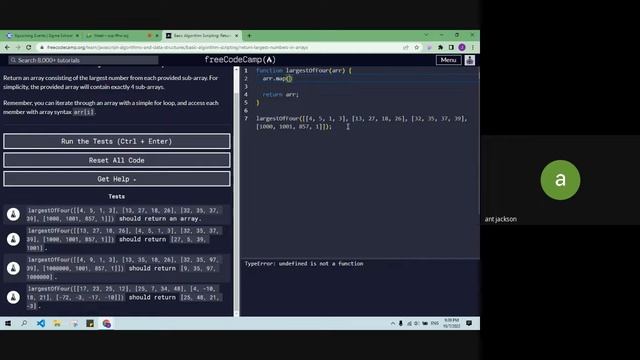The height and width of the screenshot is (360, 640).
Task: Switch to the middle Meet browser tab
Action: click(x=122, y=36)
